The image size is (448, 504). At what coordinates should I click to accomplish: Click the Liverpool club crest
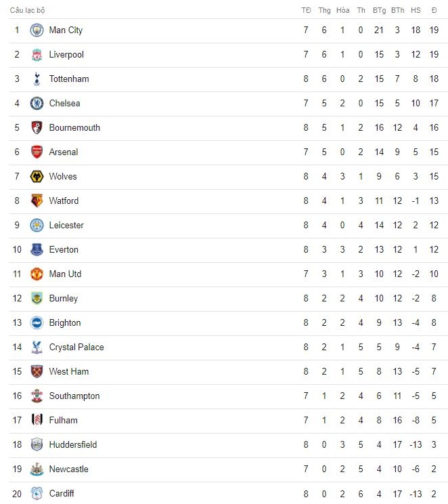pyautogui.click(x=37, y=55)
